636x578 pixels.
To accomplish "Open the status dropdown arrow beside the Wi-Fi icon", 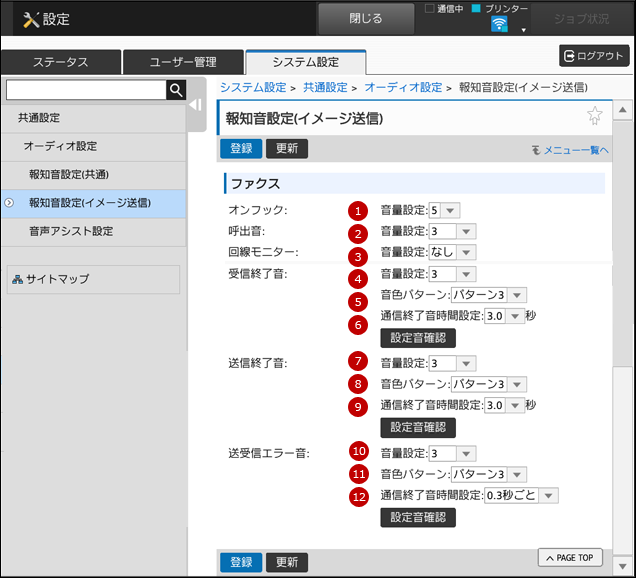I will pyautogui.click(x=524, y=30).
